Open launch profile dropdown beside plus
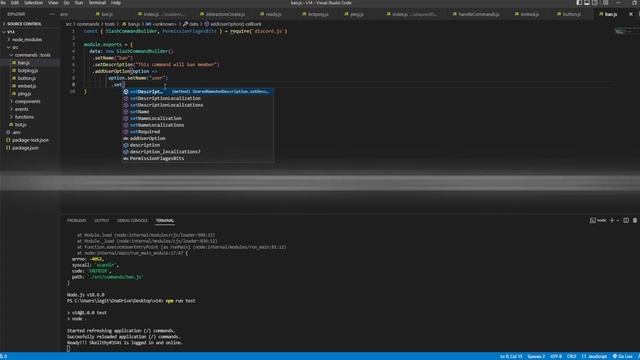This screenshot has height=360, width=640. [x=618, y=220]
